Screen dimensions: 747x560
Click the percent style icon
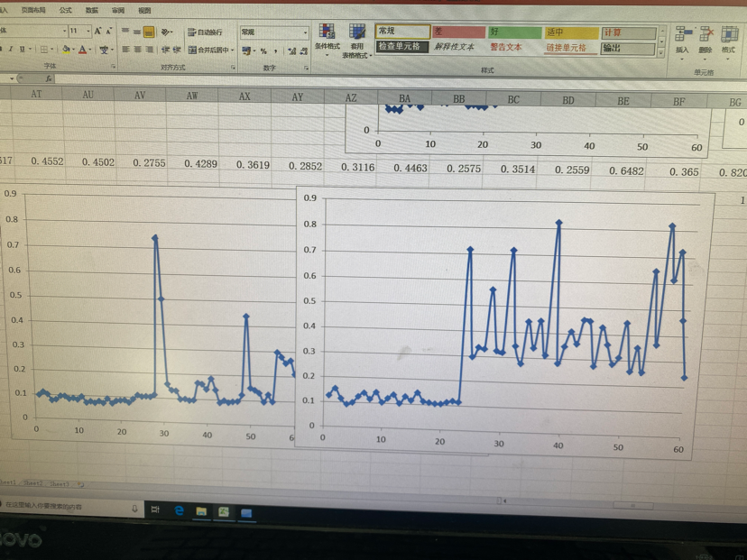(x=263, y=51)
